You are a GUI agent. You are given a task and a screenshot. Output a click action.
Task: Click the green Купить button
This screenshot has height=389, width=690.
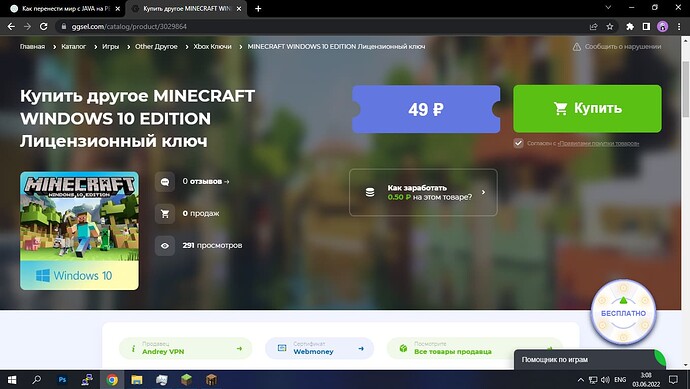(587, 109)
